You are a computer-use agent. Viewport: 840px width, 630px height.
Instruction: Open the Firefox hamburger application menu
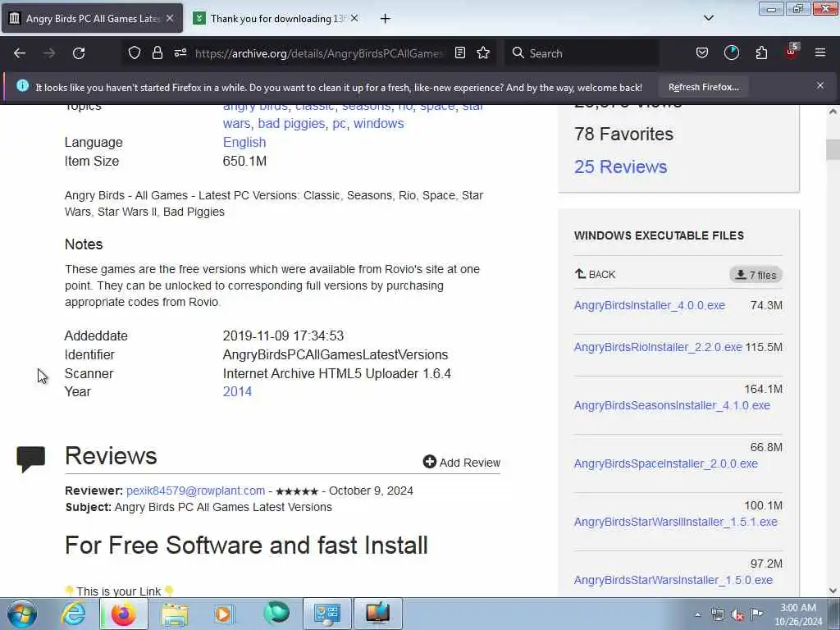[x=820, y=52]
